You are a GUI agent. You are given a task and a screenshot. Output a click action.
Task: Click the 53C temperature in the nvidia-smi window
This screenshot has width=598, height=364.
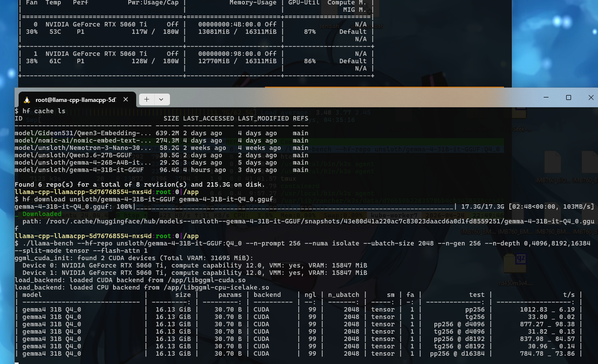point(55,32)
